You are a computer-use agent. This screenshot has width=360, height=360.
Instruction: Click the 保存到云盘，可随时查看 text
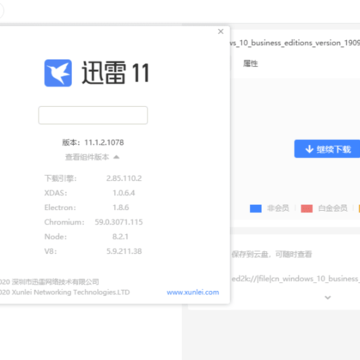click(272, 255)
